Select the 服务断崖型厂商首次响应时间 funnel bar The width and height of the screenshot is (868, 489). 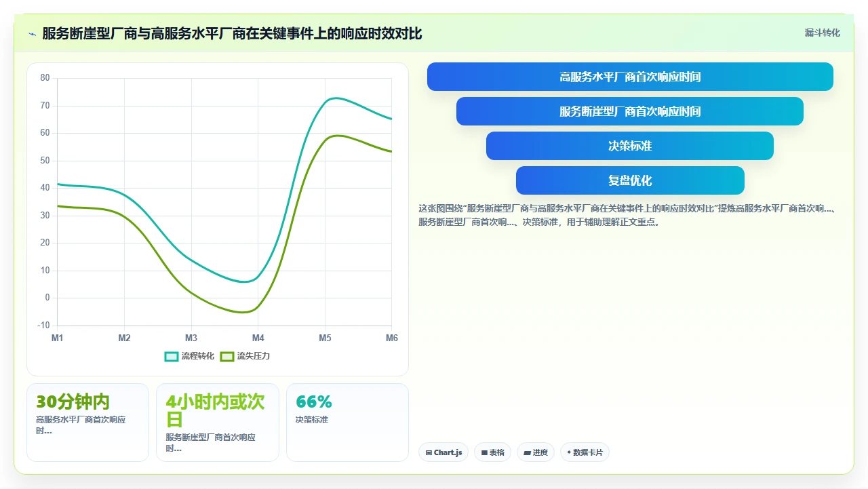pyautogui.click(x=630, y=111)
